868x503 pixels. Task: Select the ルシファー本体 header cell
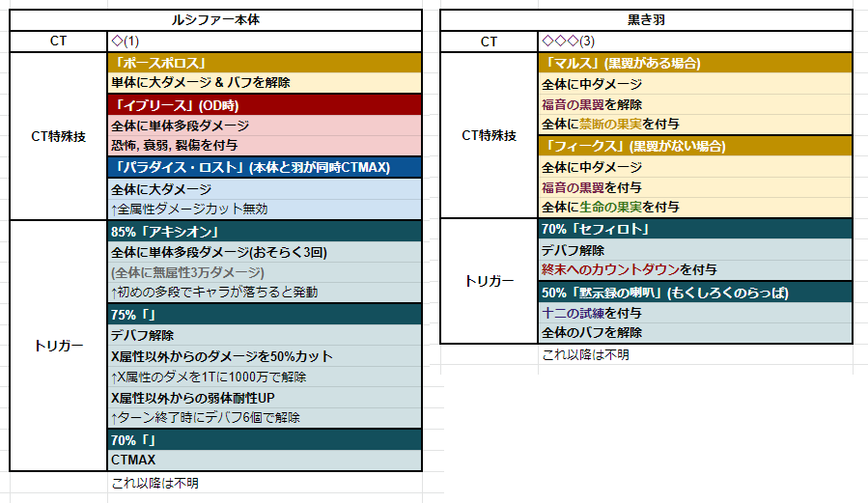[x=215, y=20]
